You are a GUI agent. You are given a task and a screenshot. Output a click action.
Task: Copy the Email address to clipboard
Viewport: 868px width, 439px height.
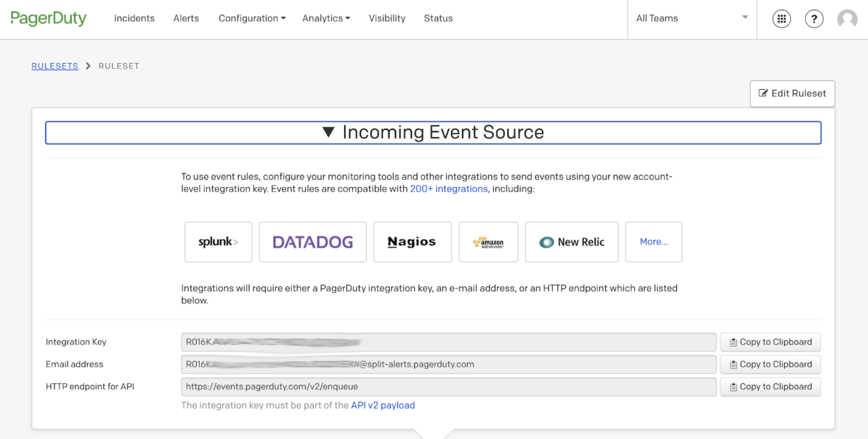pyautogui.click(x=770, y=364)
